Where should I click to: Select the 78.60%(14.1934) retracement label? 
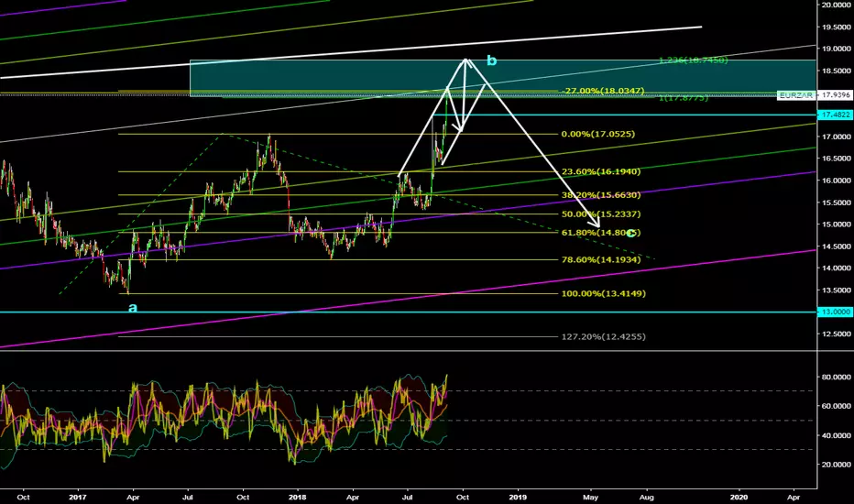point(601,260)
